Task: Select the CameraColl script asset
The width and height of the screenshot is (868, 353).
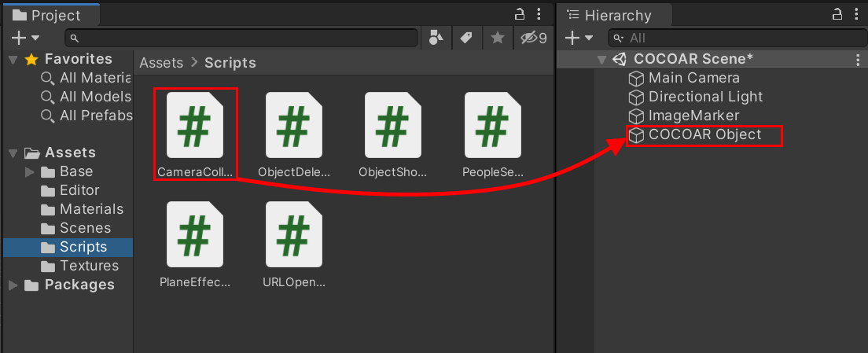Action: pos(195,133)
